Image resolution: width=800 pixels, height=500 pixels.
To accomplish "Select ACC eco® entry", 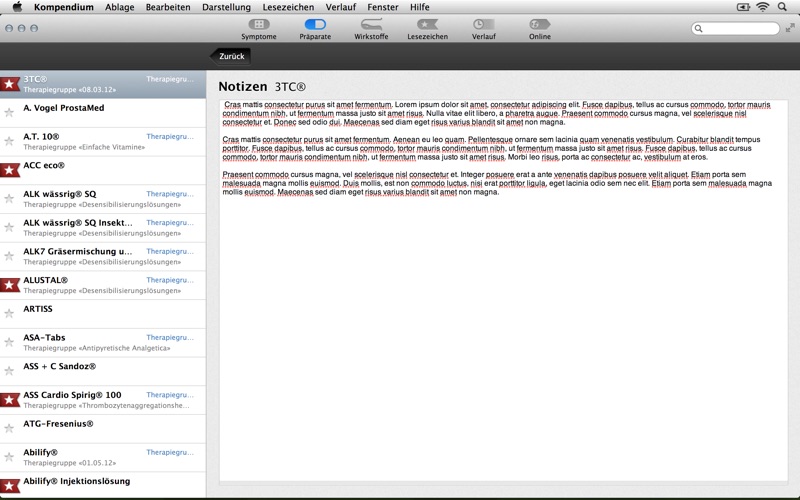I will [103, 170].
